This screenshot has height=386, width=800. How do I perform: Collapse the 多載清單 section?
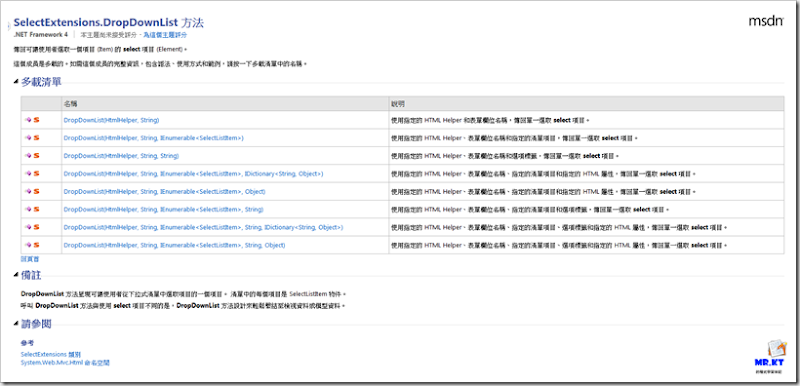click(16, 82)
